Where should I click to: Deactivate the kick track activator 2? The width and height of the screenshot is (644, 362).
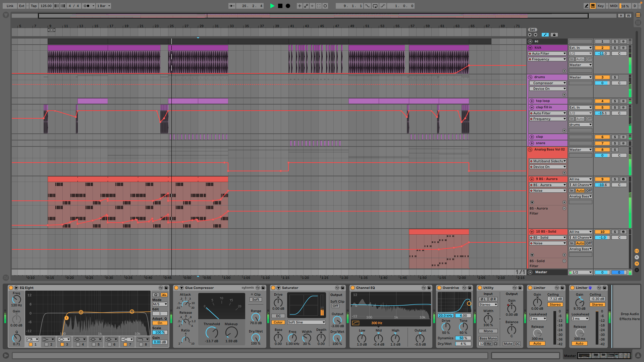click(x=602, y=48)
